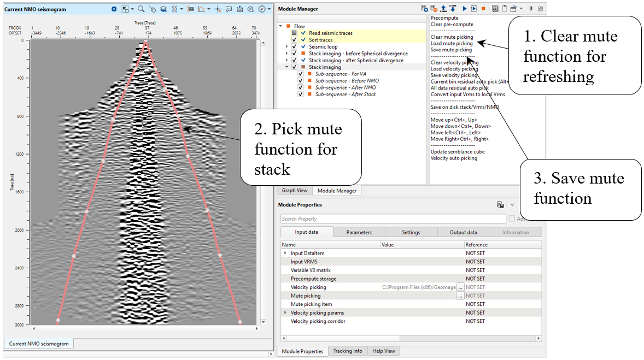Click the remove module icon in Module Manager

[434, 9]
